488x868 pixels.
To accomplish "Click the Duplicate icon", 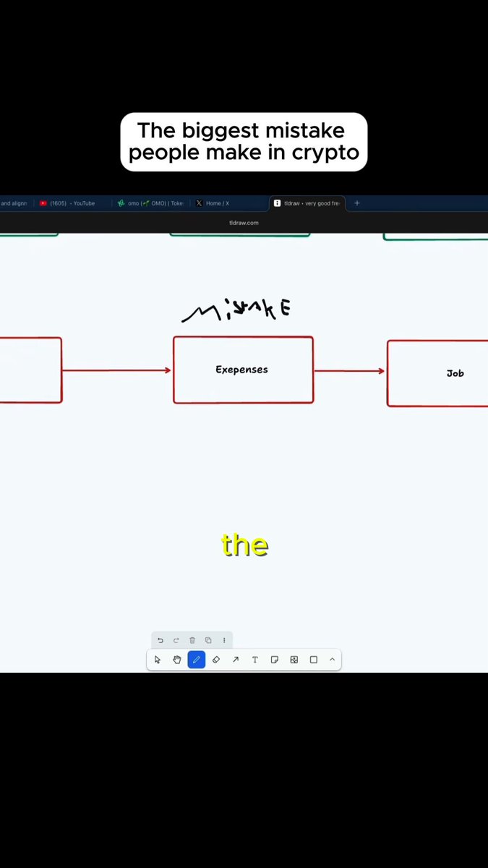I will click(x=208, y=640).
